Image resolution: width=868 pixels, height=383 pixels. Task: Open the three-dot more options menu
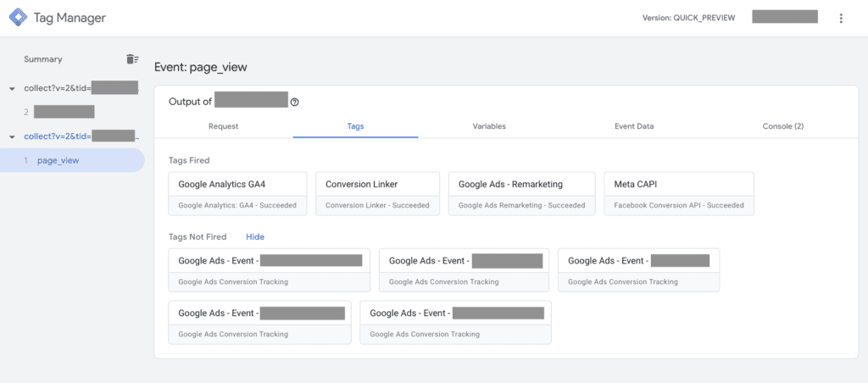coord(841,18)
